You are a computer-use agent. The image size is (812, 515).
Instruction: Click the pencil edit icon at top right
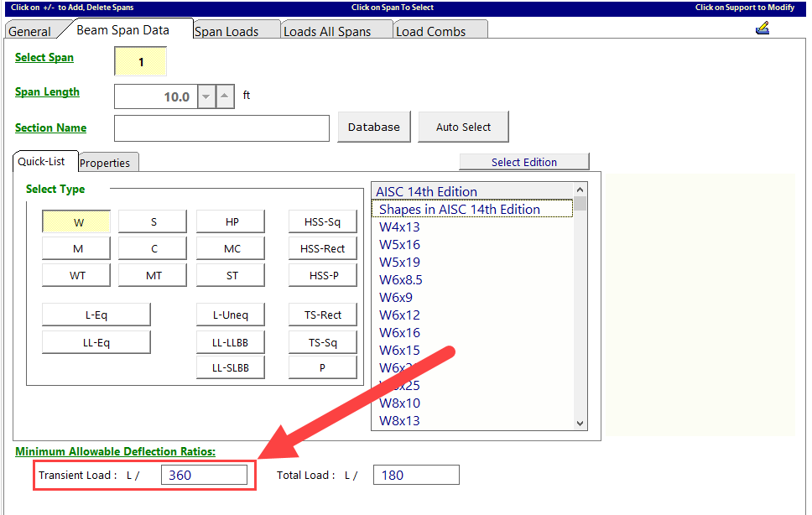click(763, 28)
